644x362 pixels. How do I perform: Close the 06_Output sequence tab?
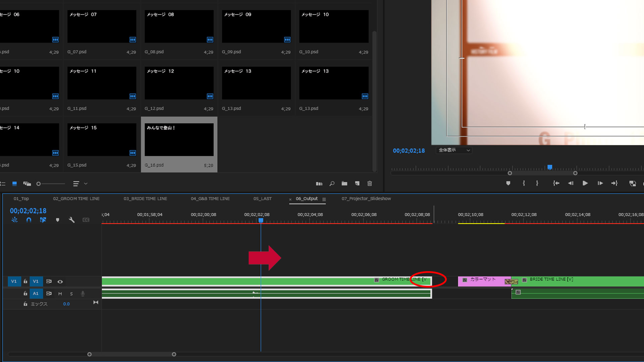click(290, 199)
